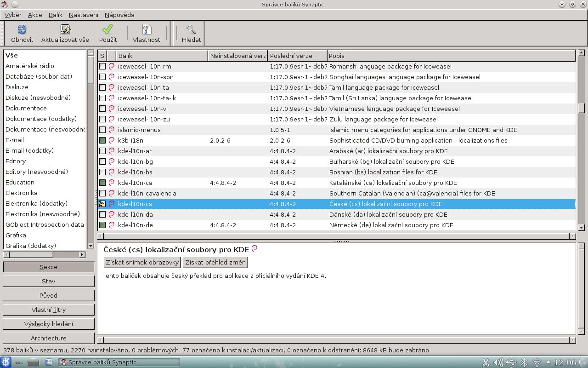Image resolution: width=588 pixels, height=368 pixels.
Task: Click the Debian swirl icon of kde-l10n-ar
Action: click(111, 151)
